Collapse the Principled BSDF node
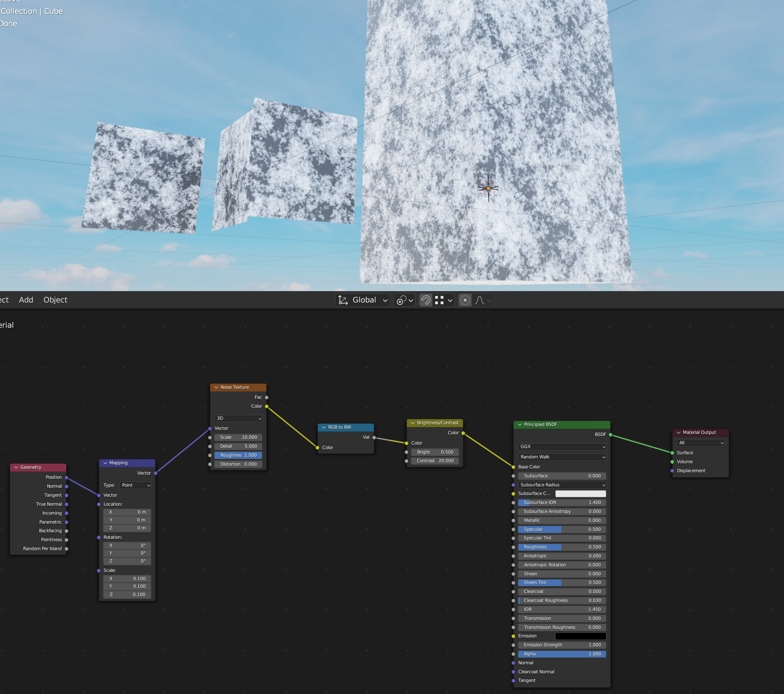This screenshot has height=694, width=784. [520, 425]
